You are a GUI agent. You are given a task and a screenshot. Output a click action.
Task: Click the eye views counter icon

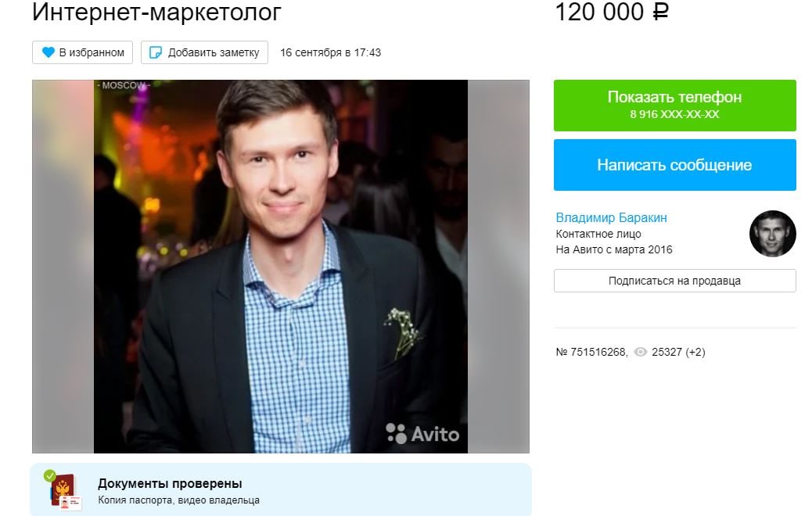click(x=641, y=352)
